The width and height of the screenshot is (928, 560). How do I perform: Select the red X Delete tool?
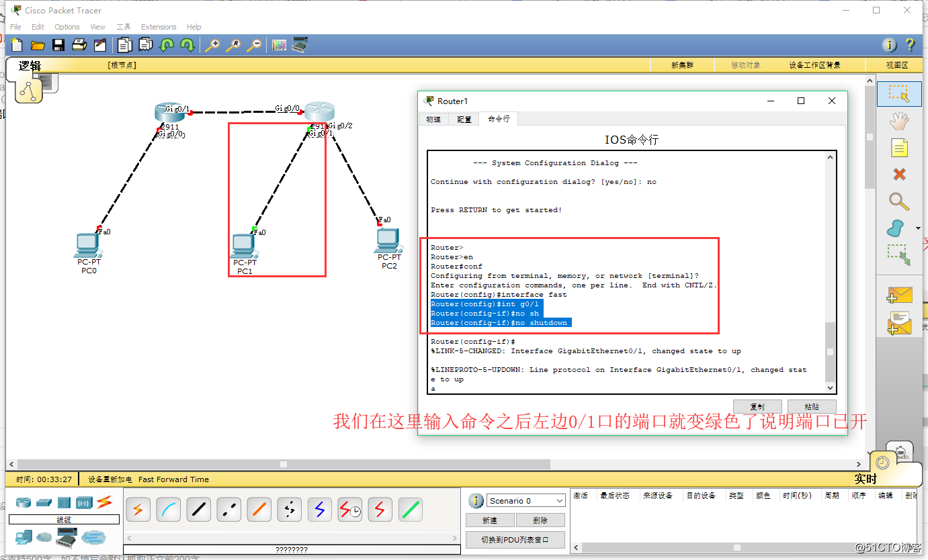[x=899, y=175]
